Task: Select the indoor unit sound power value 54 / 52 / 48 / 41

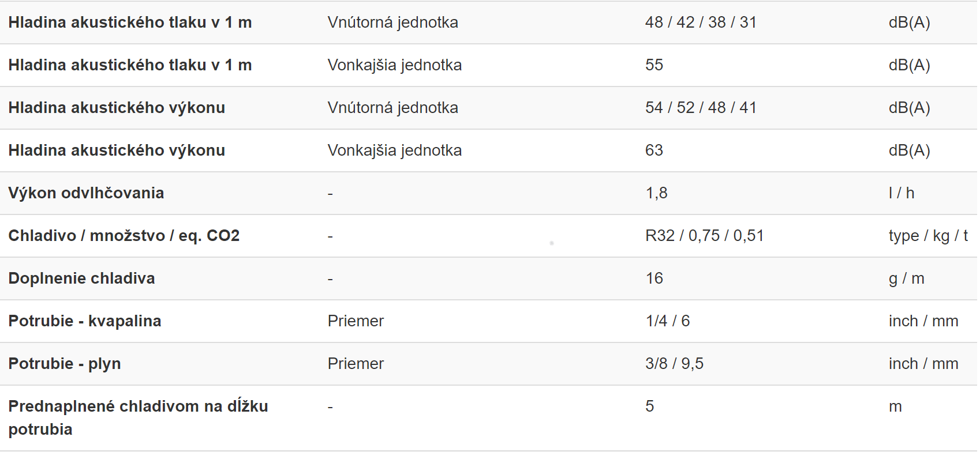Action: click(701, 108)
